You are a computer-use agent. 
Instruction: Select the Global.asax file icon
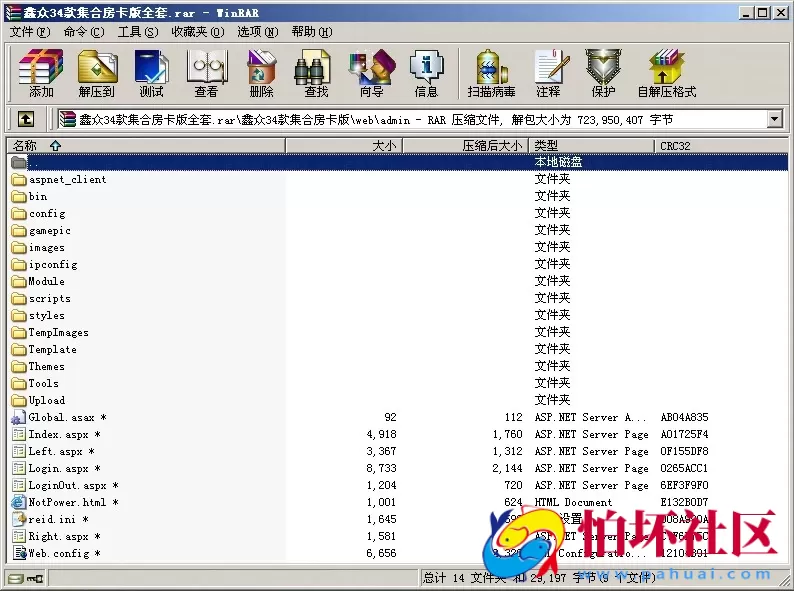[19, 417]
